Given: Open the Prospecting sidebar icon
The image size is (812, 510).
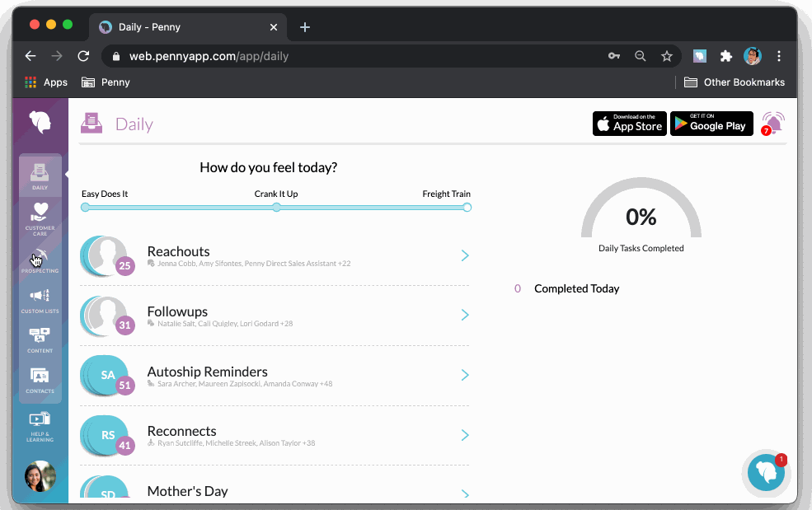Looking at the screenshot, I should (x=40, y=260).
